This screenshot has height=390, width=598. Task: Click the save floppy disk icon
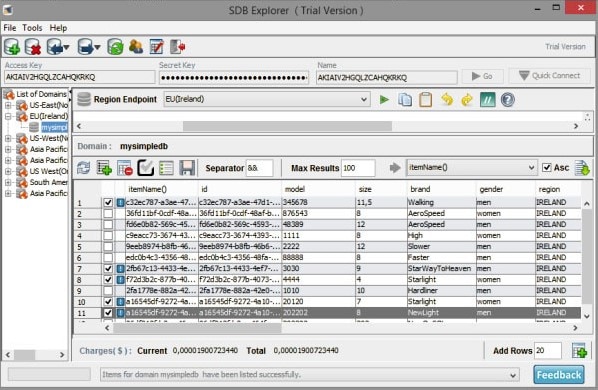186,168
